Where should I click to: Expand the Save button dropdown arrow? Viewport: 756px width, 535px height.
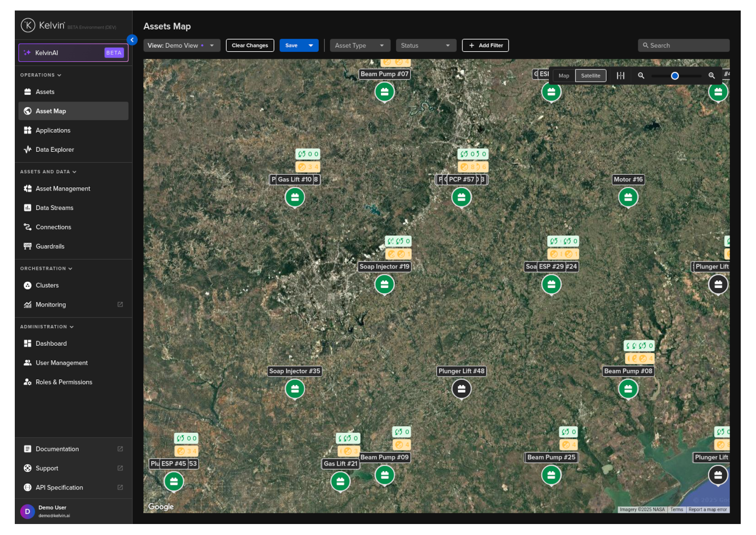[x=311, y=45]
